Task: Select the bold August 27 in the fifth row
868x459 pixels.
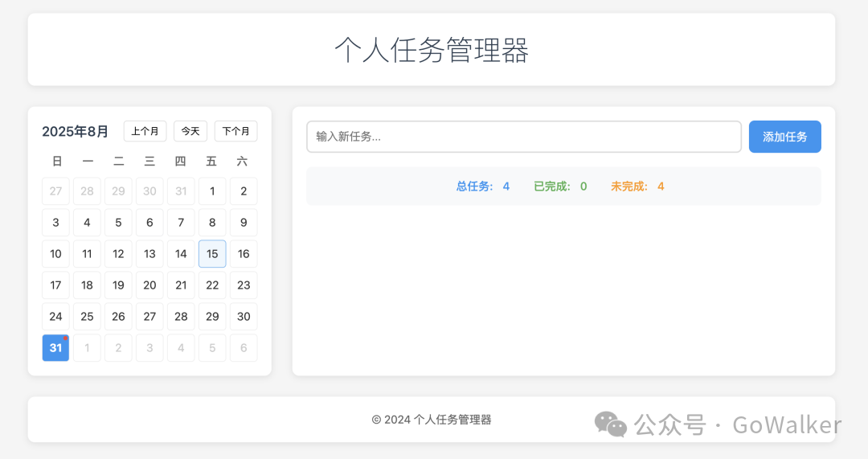Action: (149, 316)
